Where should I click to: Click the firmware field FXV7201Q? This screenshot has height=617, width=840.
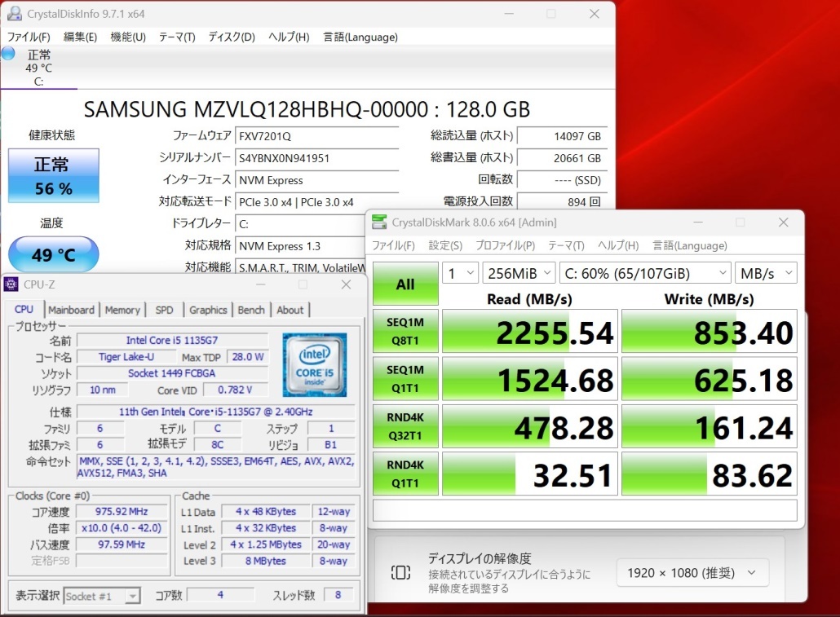316,136
